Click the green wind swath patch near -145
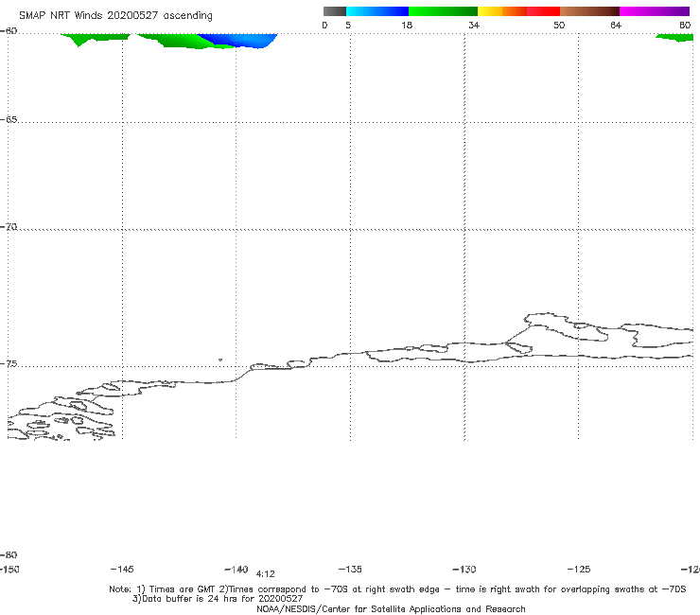Viewport: 700px width, 615px height. (x=96, y=39)
